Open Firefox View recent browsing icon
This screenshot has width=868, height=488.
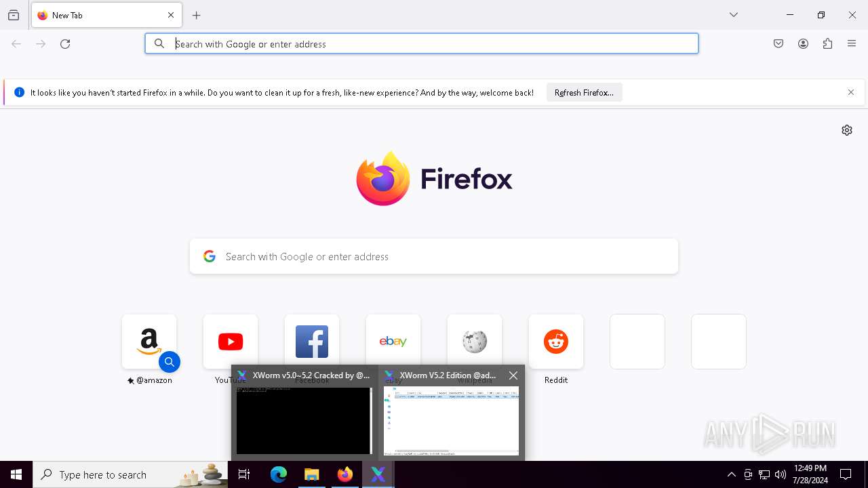pyautogui.click(x=14, y=15)
